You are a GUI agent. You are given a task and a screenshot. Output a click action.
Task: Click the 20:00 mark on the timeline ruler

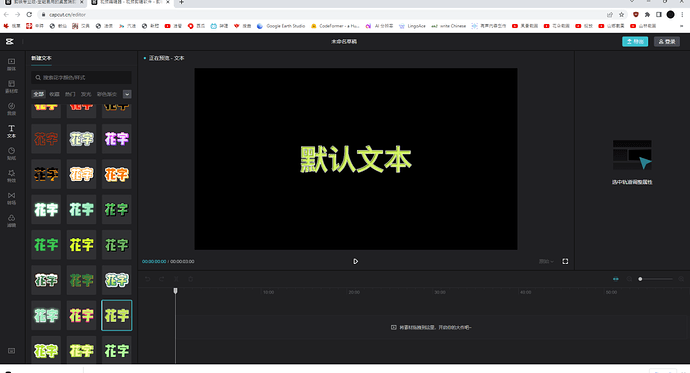click(354, 292)
